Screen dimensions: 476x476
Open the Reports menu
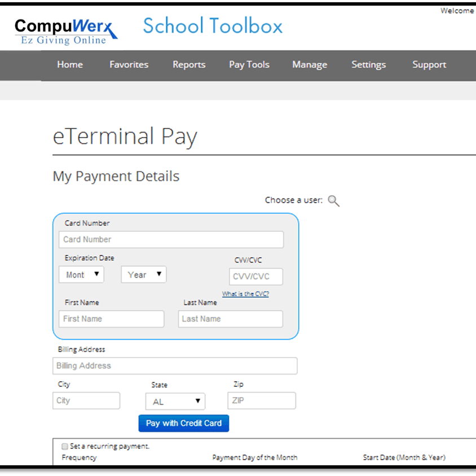click(189, 65)
